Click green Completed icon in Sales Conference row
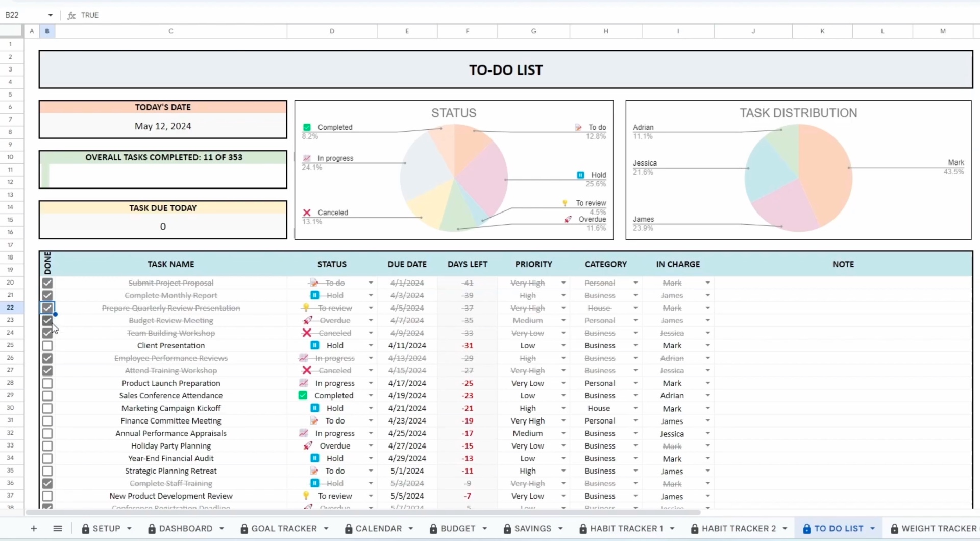Screen dimensions: 980x541 [x=303, y=395]
